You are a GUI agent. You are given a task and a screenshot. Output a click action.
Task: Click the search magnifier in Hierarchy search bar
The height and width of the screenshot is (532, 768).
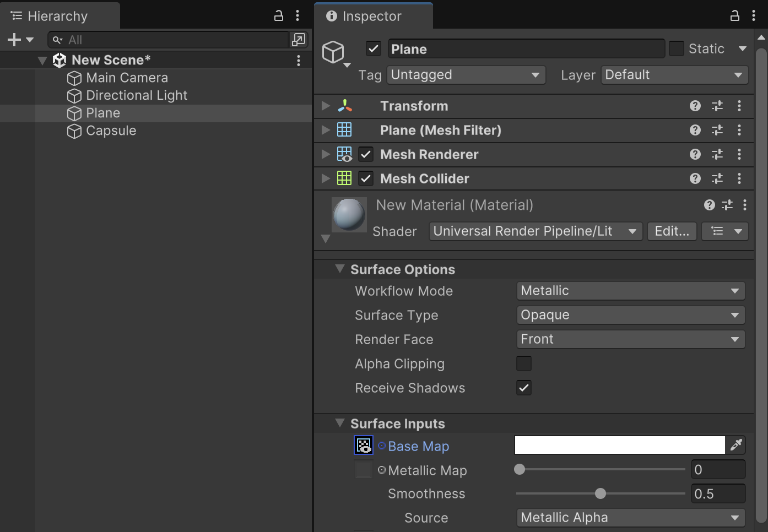pos(57,40)
